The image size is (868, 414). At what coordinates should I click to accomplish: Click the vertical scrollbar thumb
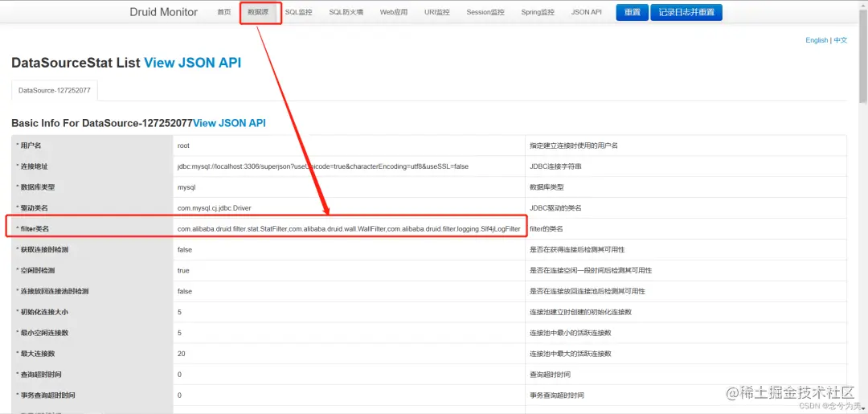coord(863,55)
